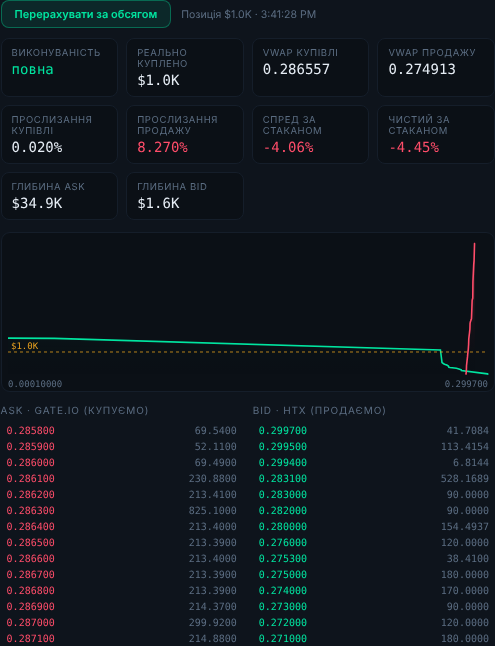Select bid price 0.283000

[283, 494]
